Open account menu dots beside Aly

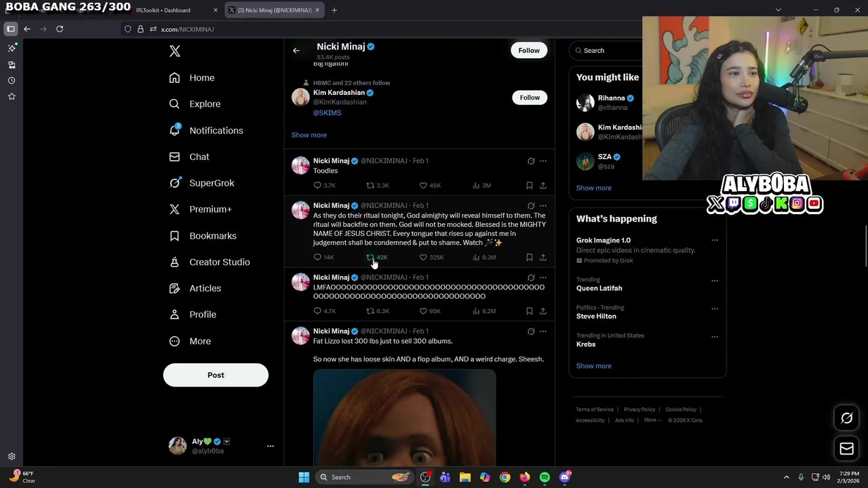[x=270, y=446]
